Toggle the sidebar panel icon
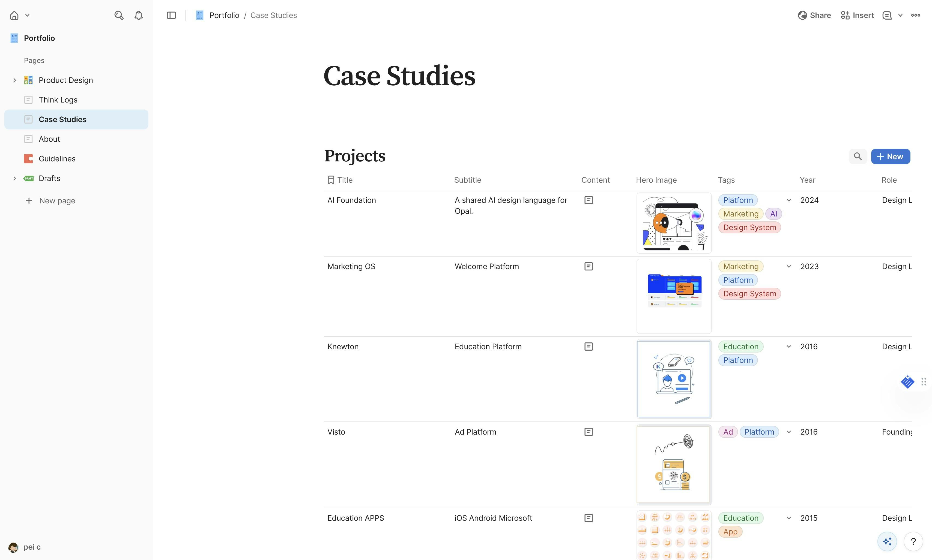The height and width of the screenshot is (560, 932). coord(171,16)
